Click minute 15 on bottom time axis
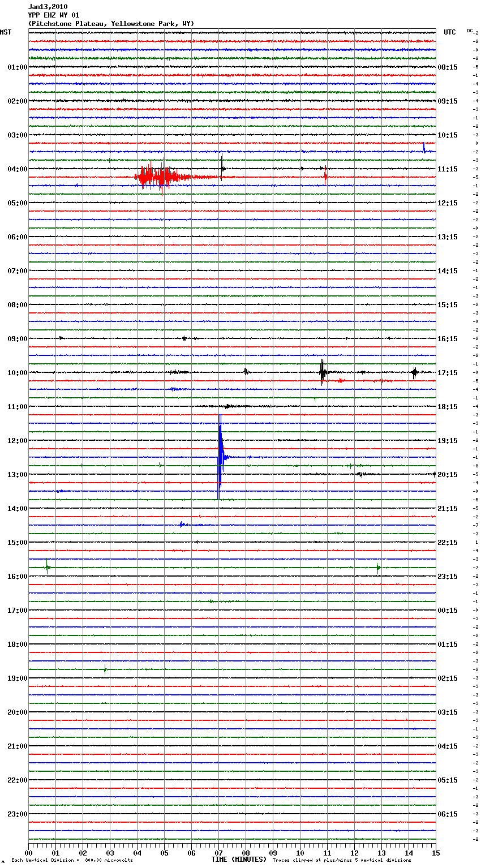 click(436, 853)
